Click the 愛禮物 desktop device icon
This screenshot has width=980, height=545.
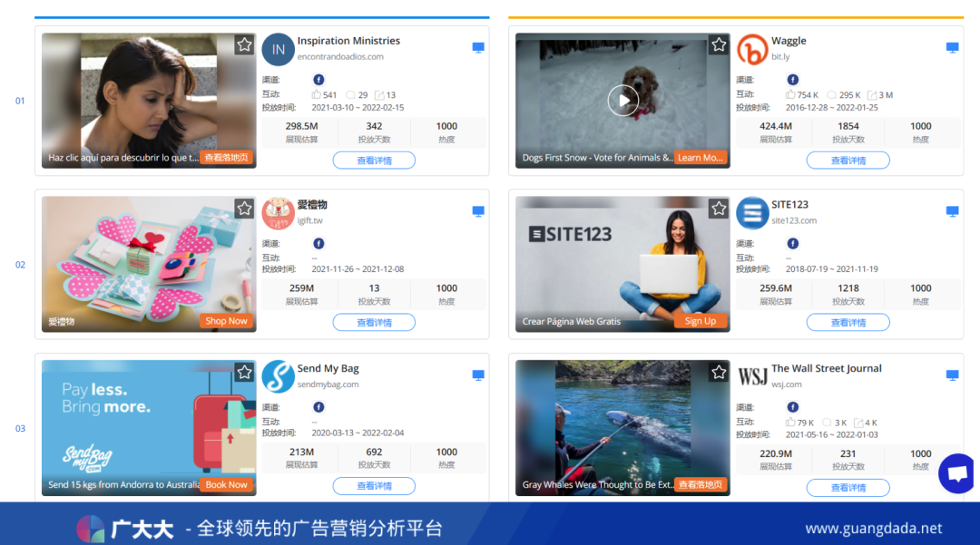[x=478, y=211]
